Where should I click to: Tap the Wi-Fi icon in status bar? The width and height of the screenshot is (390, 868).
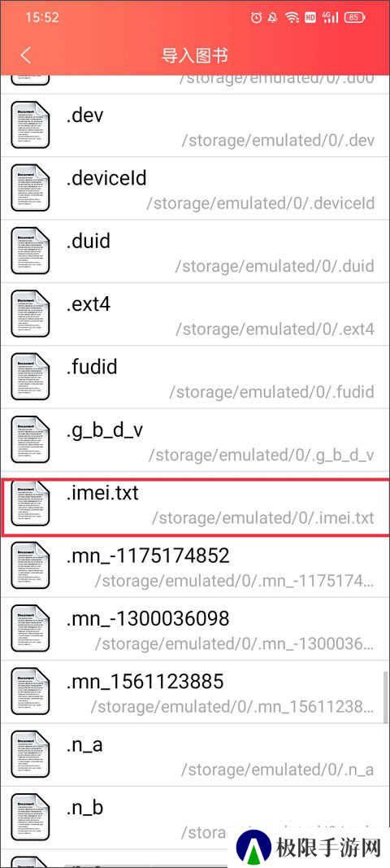click(292, 17)
